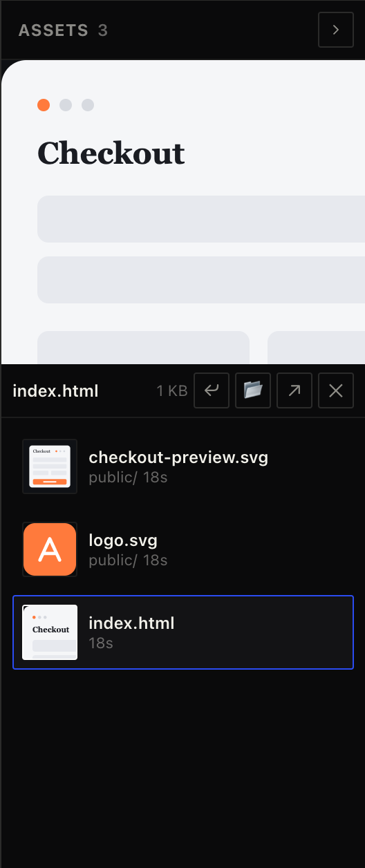Click the index.html preview file name
The image size is (365, 868).
point(56,391)
